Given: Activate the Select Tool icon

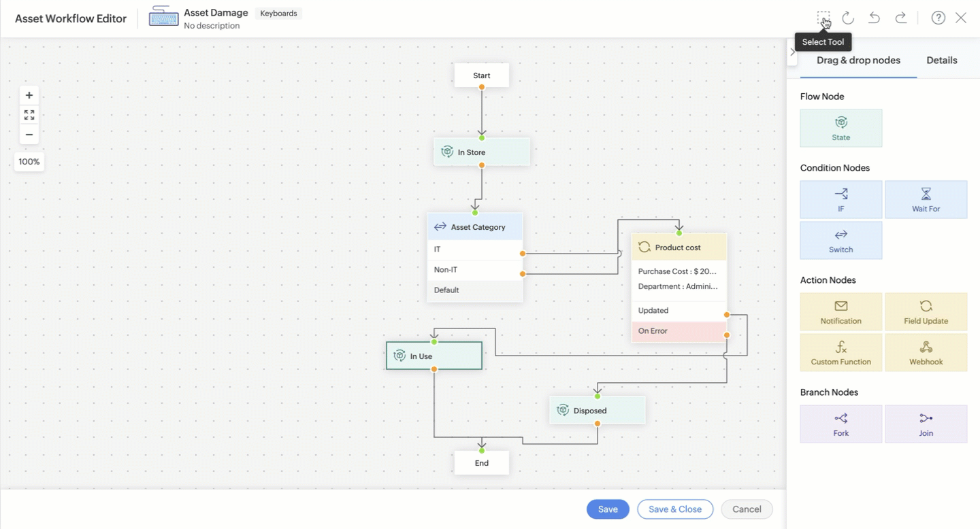Looking at the screenshot, I should [823, 18].
